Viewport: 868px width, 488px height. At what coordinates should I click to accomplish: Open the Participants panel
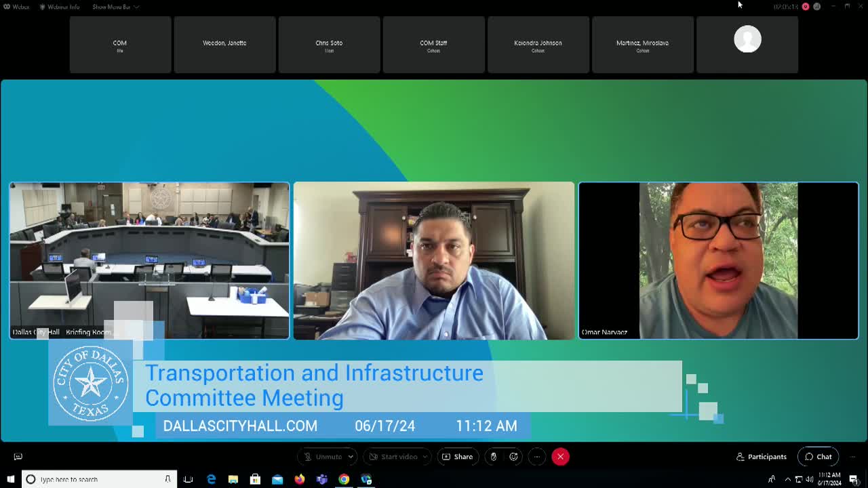click(x=762, y=457)
